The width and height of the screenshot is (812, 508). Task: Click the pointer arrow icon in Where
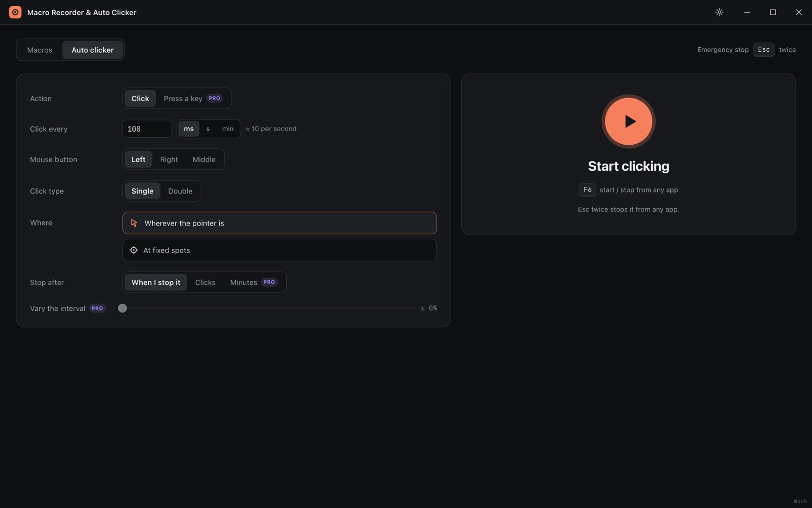click(x=134, y=223)
